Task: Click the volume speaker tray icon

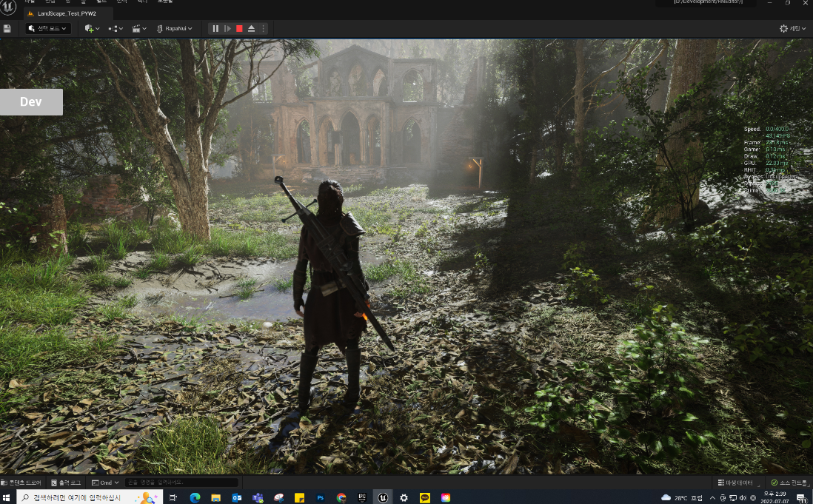Action: [x=743, y=498]
